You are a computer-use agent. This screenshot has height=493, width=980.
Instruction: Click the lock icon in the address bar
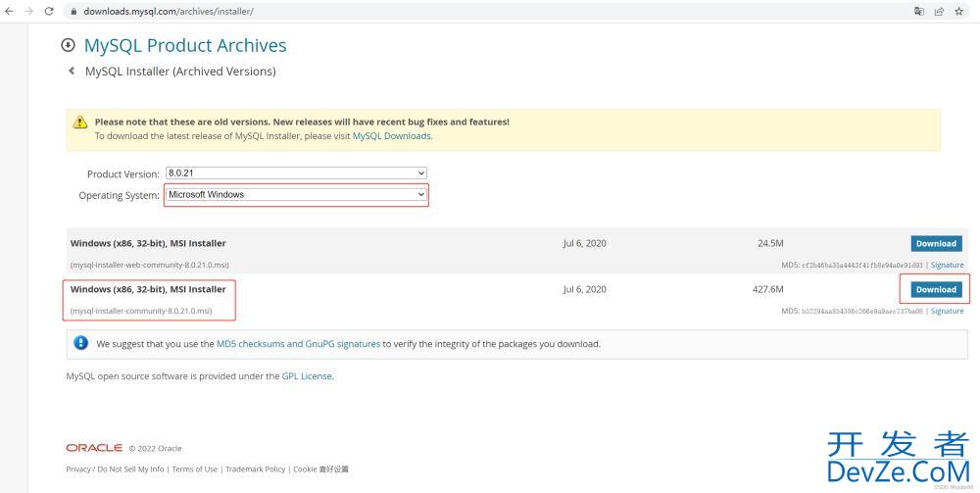(73, 11)
